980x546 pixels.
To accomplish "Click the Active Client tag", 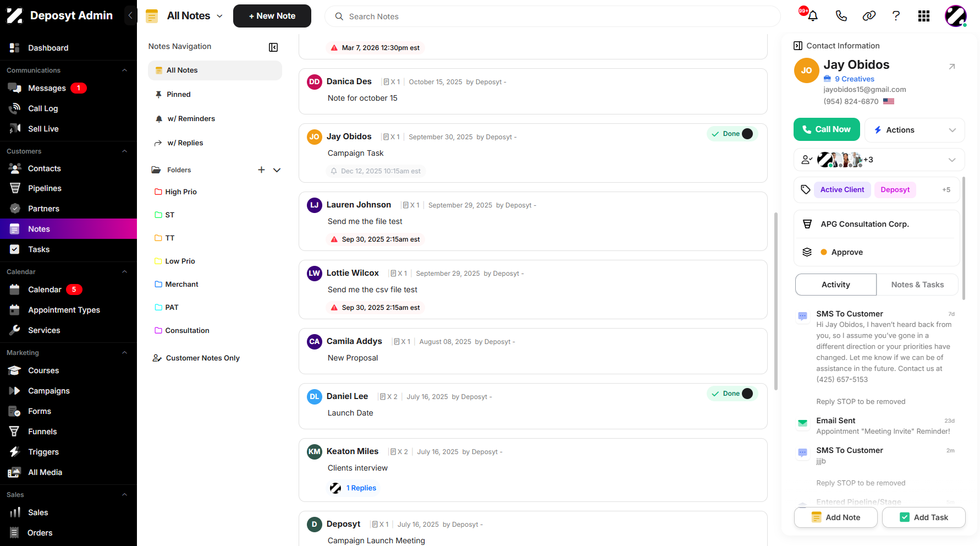I will [842, 190].
